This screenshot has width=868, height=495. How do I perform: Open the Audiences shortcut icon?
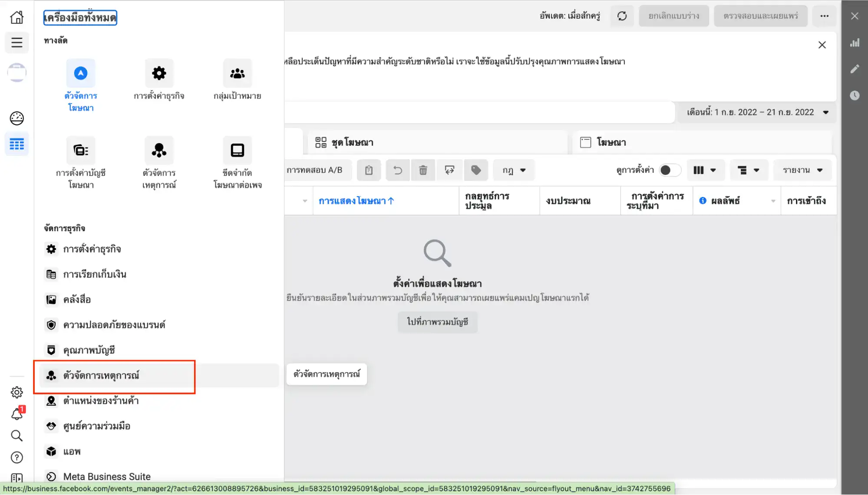(x=237, y=73)
